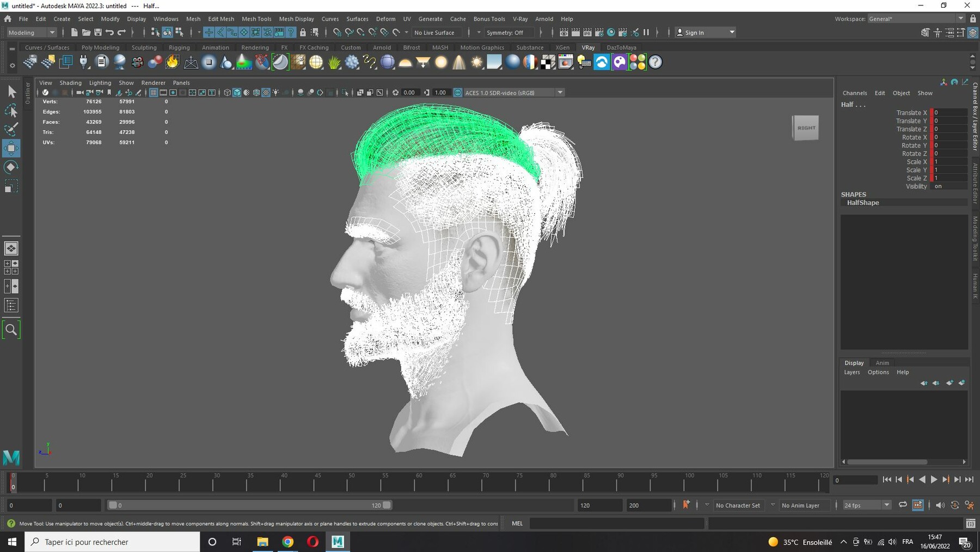Viewport: 980px width, 552px height.
Task: Switch to four view layout
Action: (11, 267)
